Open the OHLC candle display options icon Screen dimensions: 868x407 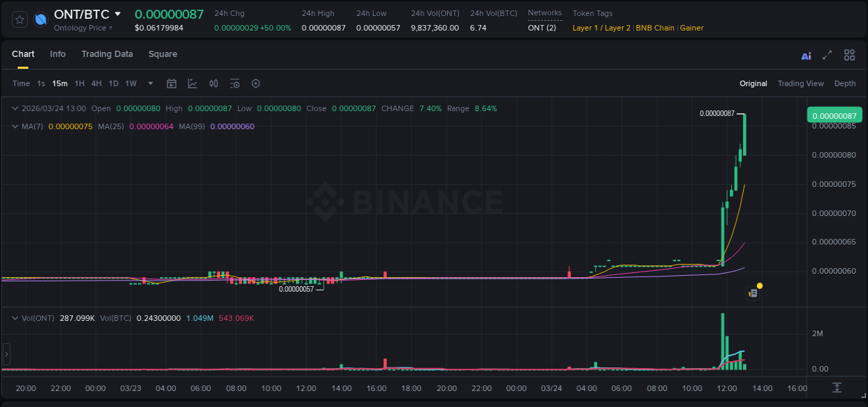tap(213, 83)
